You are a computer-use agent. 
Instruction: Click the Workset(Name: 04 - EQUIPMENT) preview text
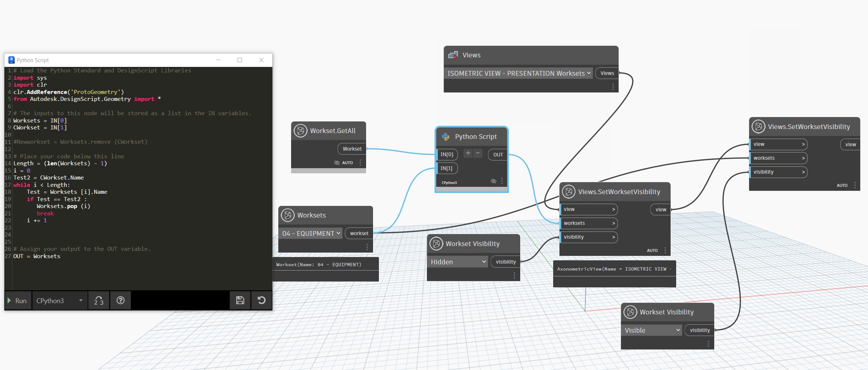[x=318, y=265]
